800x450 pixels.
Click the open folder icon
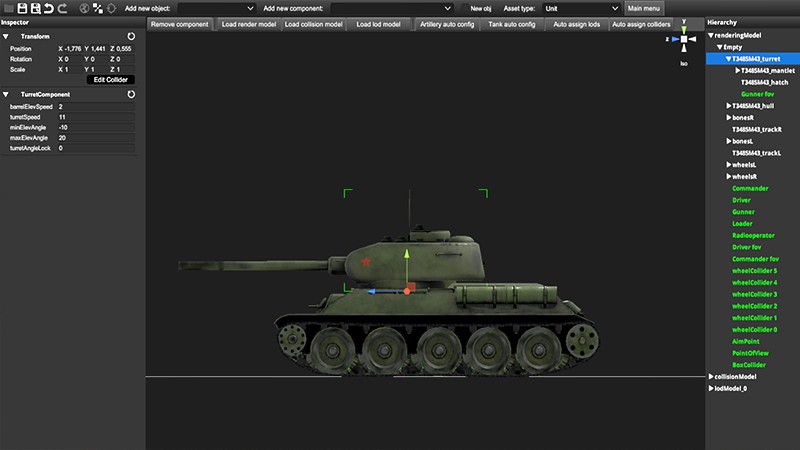pyautogui.click(x=8, y=8)
